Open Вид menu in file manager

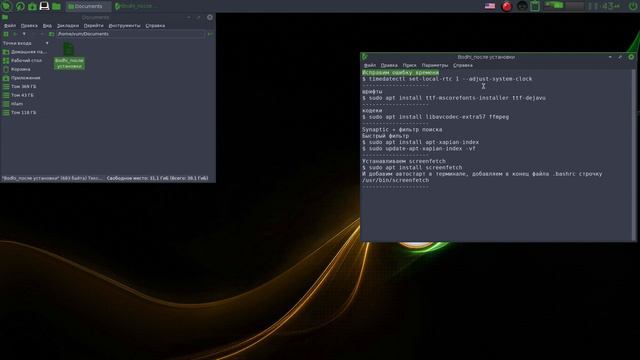[x=47, y=25]
